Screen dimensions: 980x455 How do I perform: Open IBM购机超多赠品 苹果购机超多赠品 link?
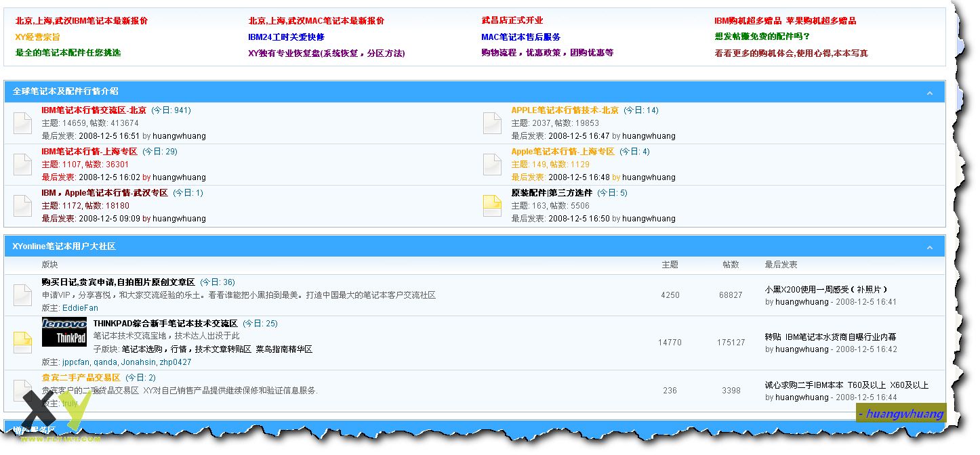coord(785,21)
